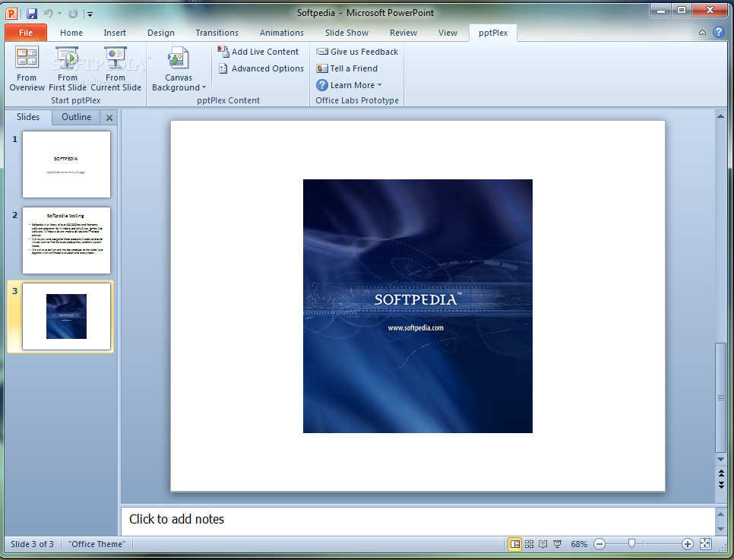Click the Office Theme status bar entry
Screen dimensions: 734x560
[97, 544]
